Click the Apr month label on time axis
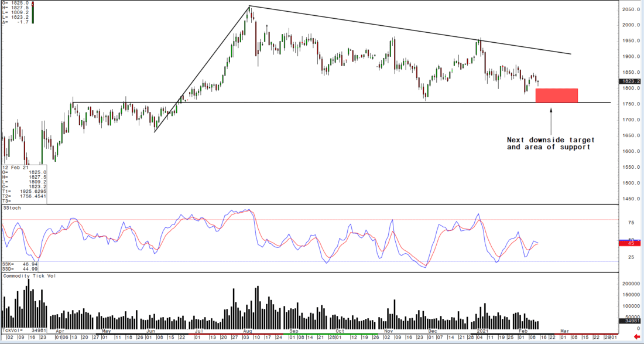Viewport: 644px width, 344px height. tap(60, 331)
